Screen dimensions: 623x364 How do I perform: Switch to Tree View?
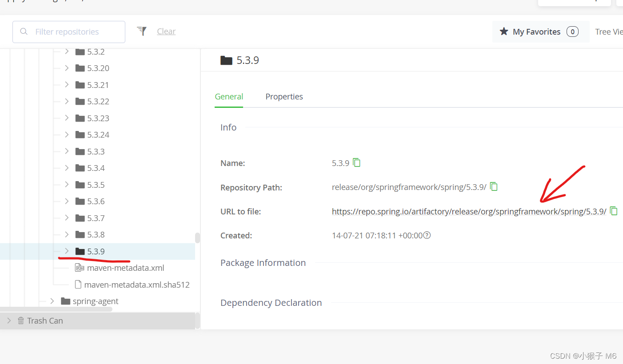coord(609,32)
